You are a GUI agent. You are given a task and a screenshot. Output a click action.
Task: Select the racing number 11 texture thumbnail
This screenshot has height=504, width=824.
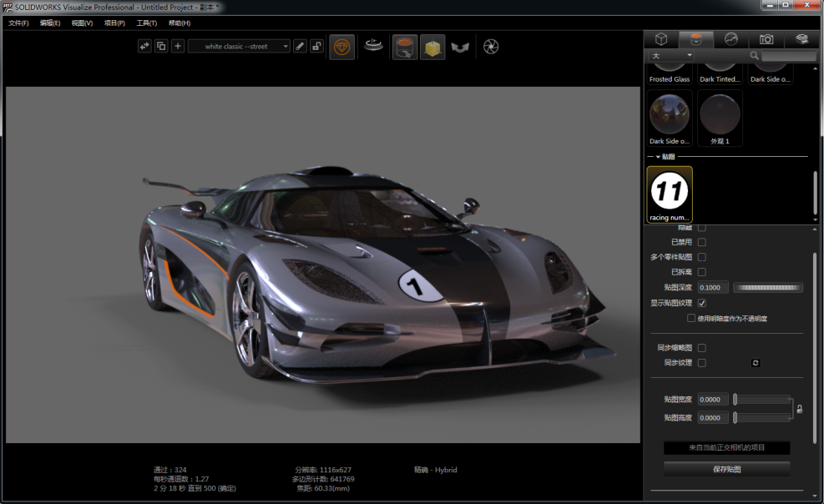(x=669, y=194)
